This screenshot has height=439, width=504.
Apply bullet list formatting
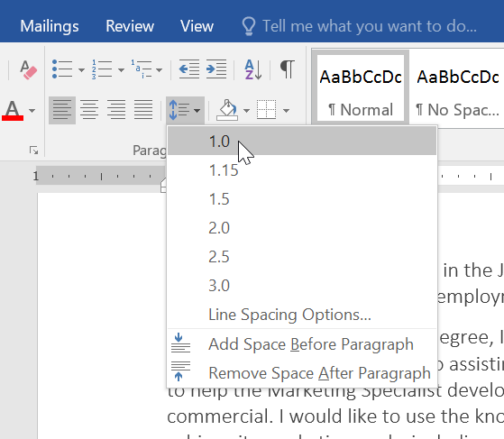(62, 69)
